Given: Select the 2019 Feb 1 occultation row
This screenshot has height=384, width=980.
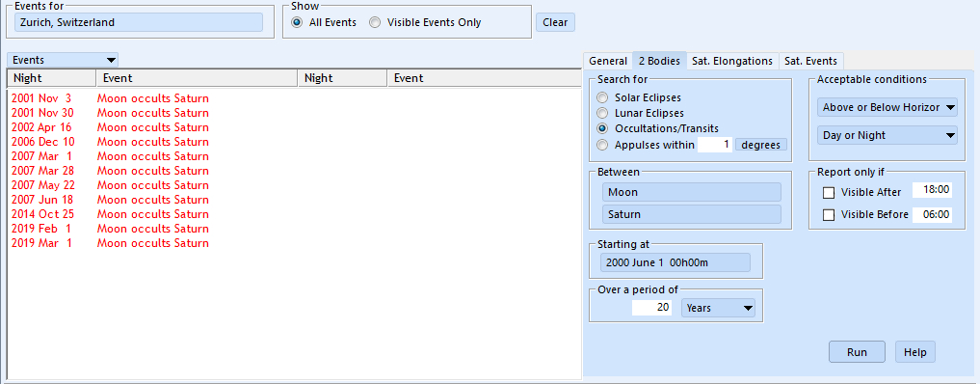Looking at the screenshot, I should point(110,229).
